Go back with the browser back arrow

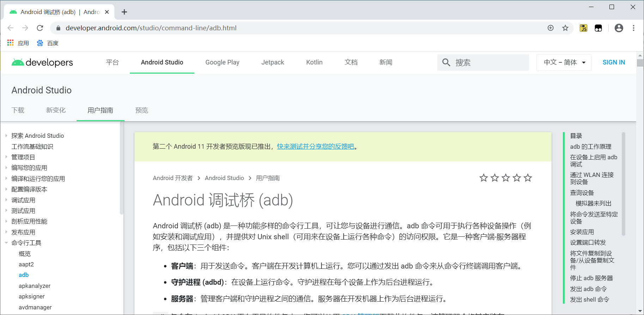[x=11, y=28]
